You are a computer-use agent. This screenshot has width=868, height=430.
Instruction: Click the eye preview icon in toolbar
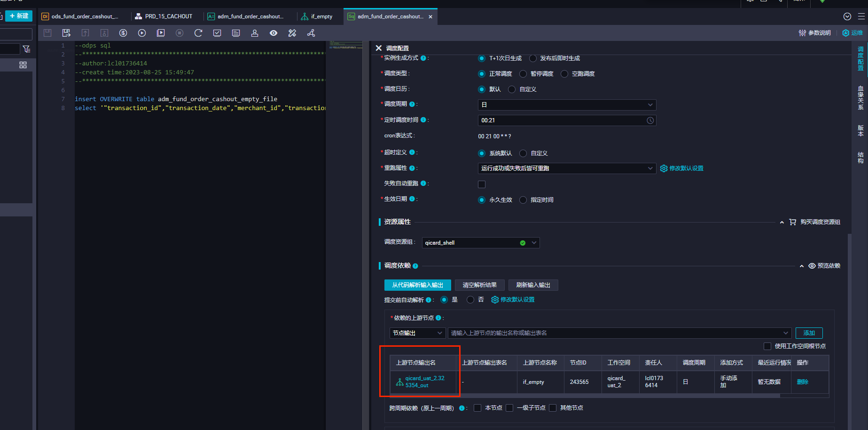274,33
